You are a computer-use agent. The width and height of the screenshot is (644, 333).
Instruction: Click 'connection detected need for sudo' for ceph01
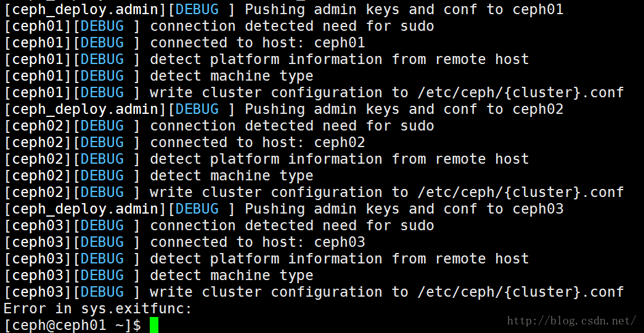click(292, 26)
